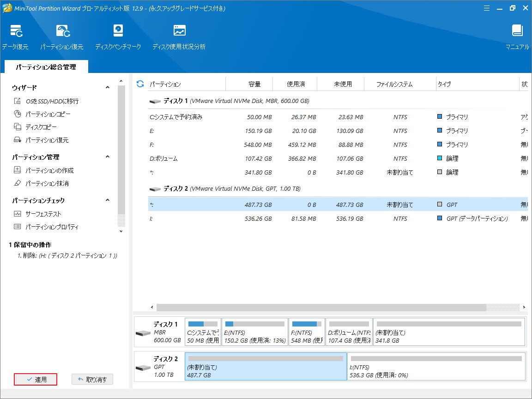
Task: Select the pending 削除 H: operation
Action: coord(67,256)
